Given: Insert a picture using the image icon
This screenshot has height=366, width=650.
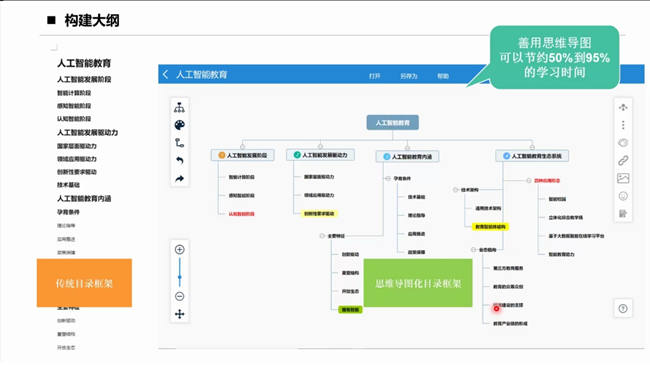Looking at the screenshot, I should tap(623, 178).
